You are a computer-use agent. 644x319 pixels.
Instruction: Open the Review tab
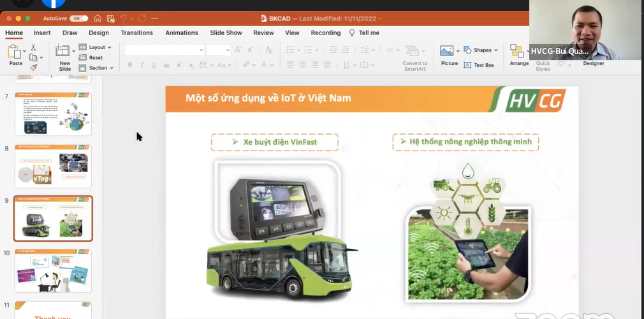(263, 33)
